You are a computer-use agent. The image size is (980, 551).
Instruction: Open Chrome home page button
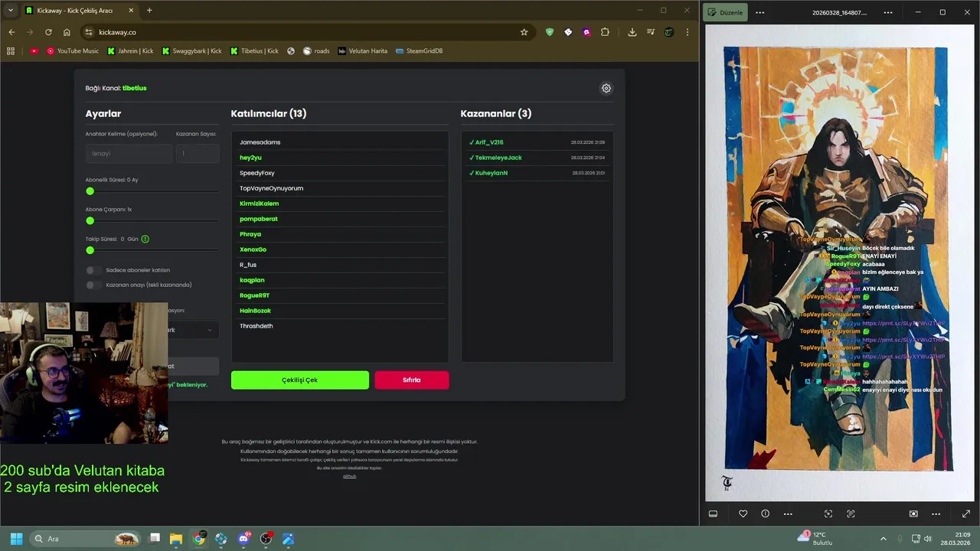[67, 32]
